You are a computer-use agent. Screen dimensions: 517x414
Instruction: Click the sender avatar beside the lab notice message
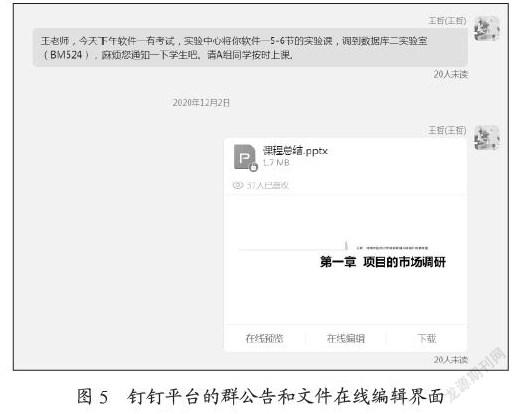tap(487, 28)
